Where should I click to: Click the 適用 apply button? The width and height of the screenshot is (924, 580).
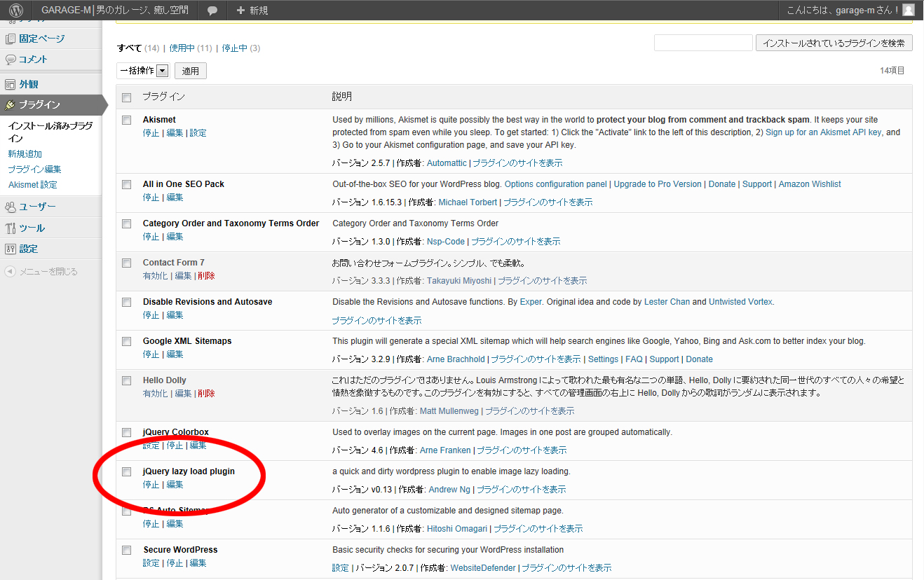[x=191, y=71]
